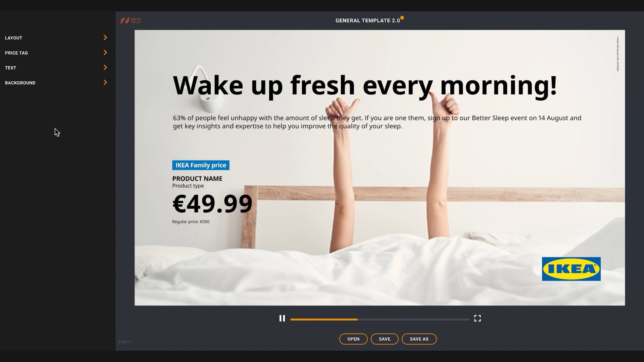Click the SAVE AS button

point(419,339)
